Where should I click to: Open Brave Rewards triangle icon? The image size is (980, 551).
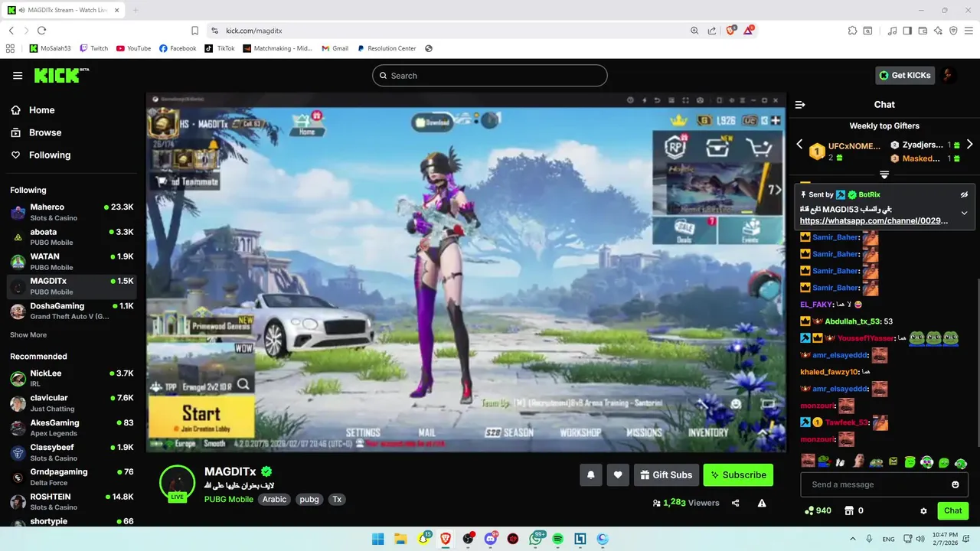click(749, 31)
